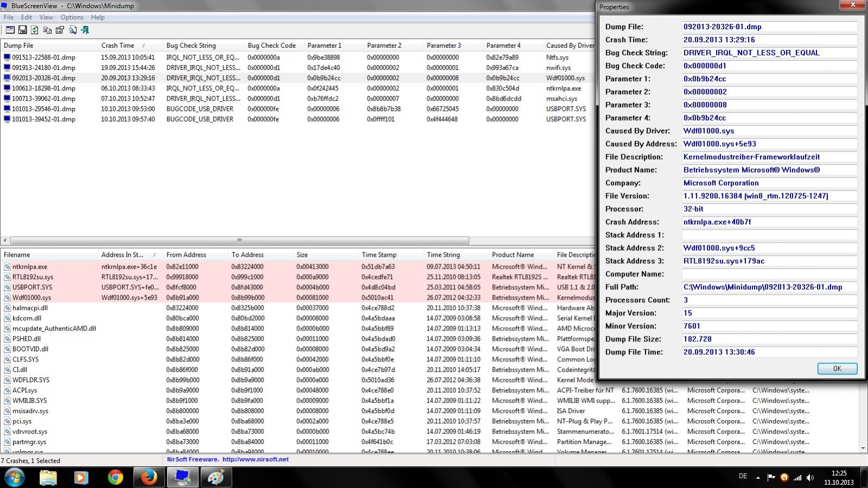Click the Ntfs.sys caused-by-driver cell

click(557, 57)
